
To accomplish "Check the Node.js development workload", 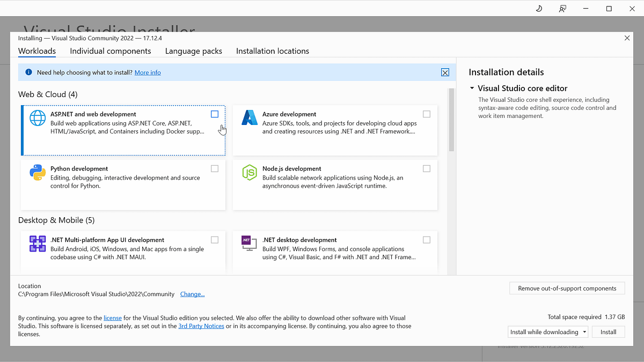I will 427,168.
